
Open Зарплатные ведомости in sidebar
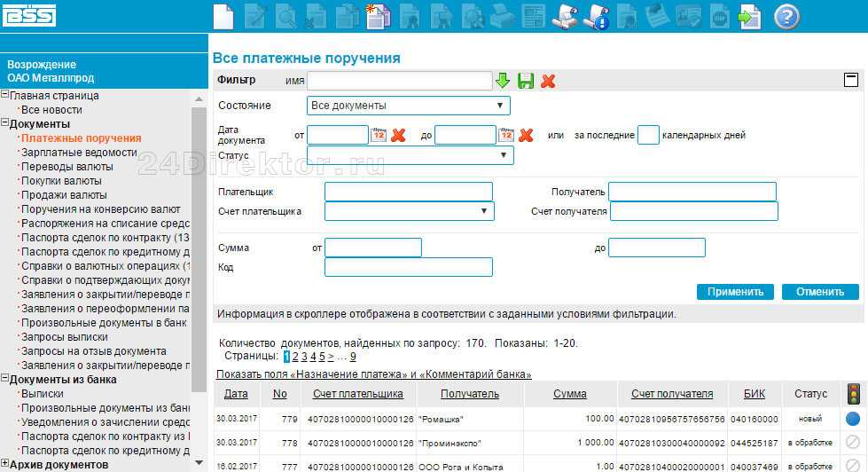(x=79, y=153)
